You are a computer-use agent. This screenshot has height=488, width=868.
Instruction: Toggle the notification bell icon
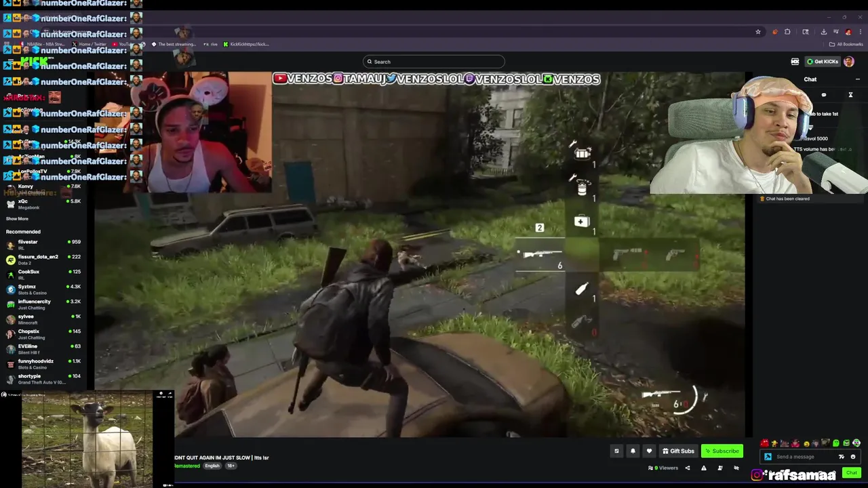pos(633,451)
